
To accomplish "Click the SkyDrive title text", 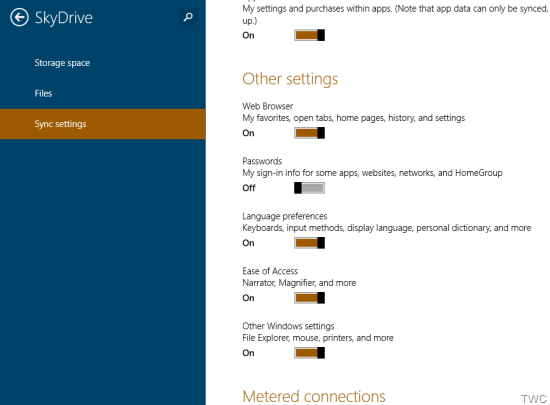I will [x=64, y=18].
